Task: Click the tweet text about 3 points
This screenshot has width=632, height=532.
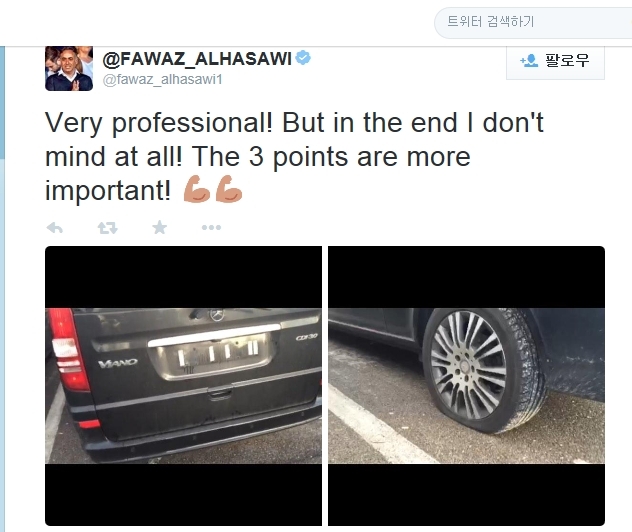Action: 294,156
